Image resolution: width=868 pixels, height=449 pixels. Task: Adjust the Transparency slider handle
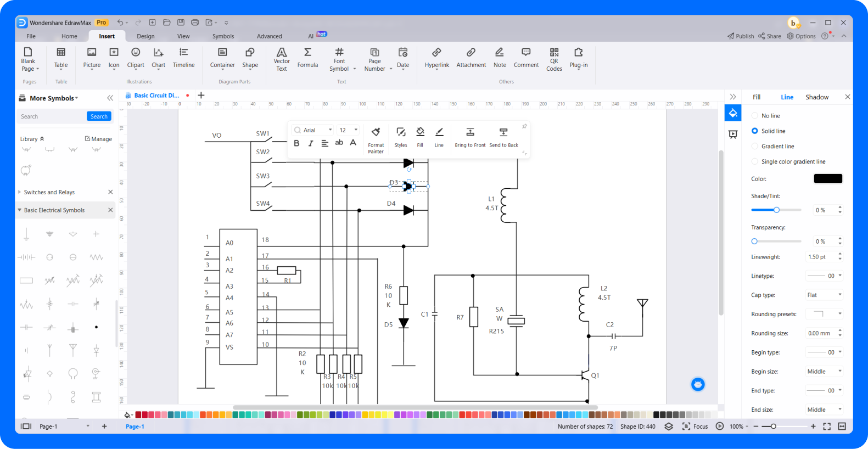(754, 241)
